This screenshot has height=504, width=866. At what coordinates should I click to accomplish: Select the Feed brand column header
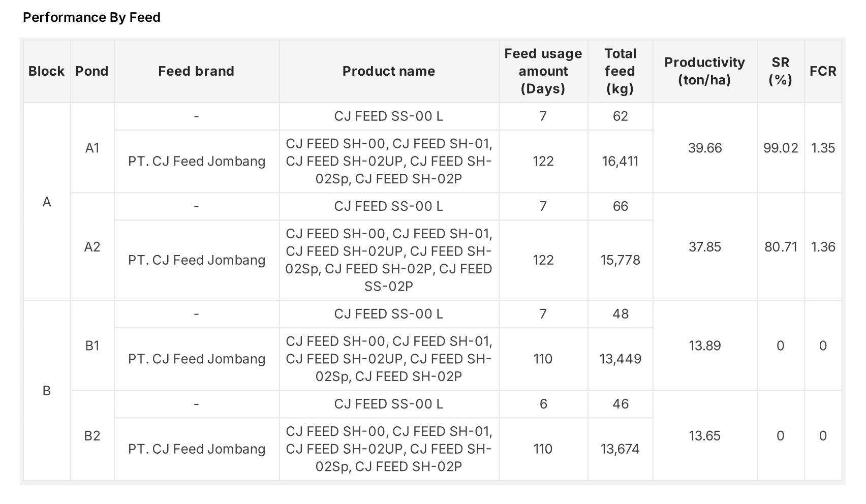pos(196,71)
